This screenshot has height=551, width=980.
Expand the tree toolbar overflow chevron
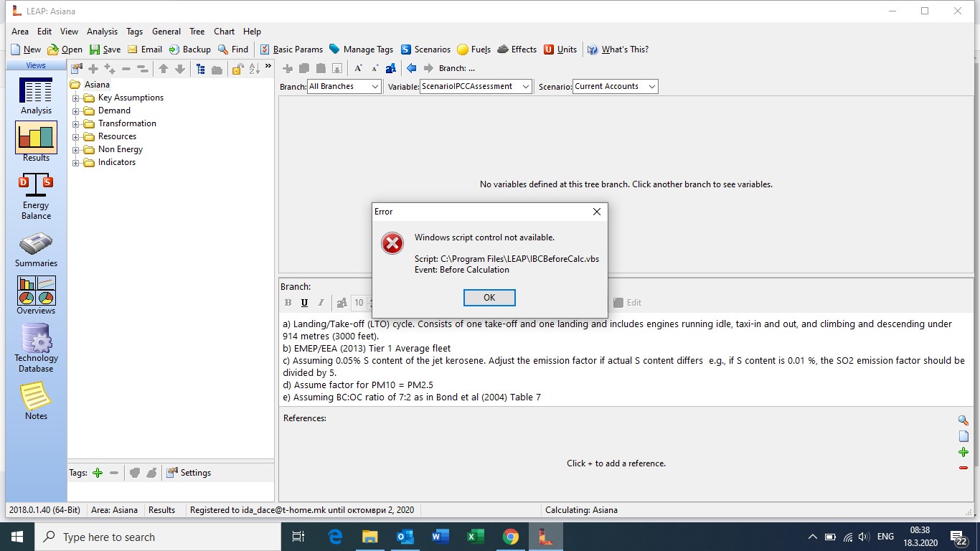(268, 66)
